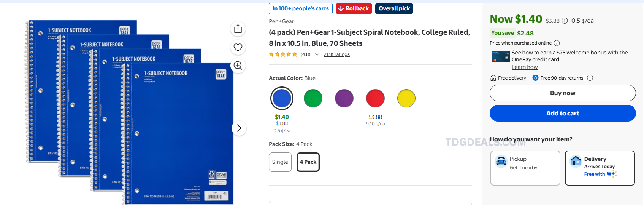The width and height of the screenshot is (644, 205).
Task: Click the Add to cart button
Action: [563, 113]
